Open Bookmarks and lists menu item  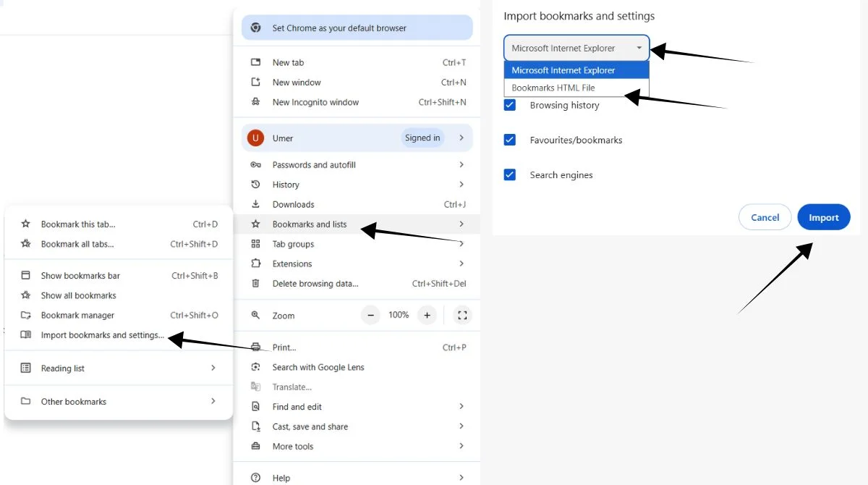point(357,224)
